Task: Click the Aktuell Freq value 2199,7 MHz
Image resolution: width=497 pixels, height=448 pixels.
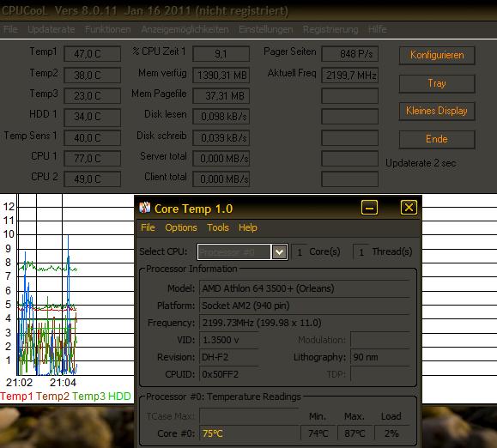Action: 350,75
